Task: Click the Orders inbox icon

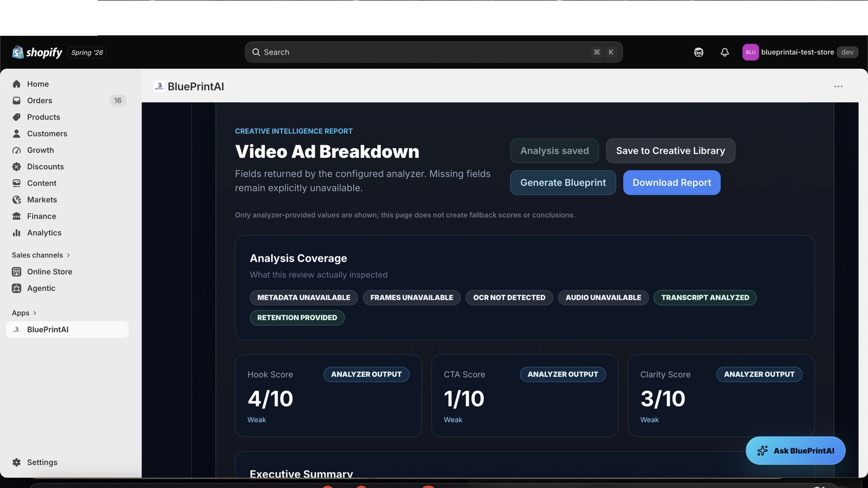Action: tap(16, 100)
